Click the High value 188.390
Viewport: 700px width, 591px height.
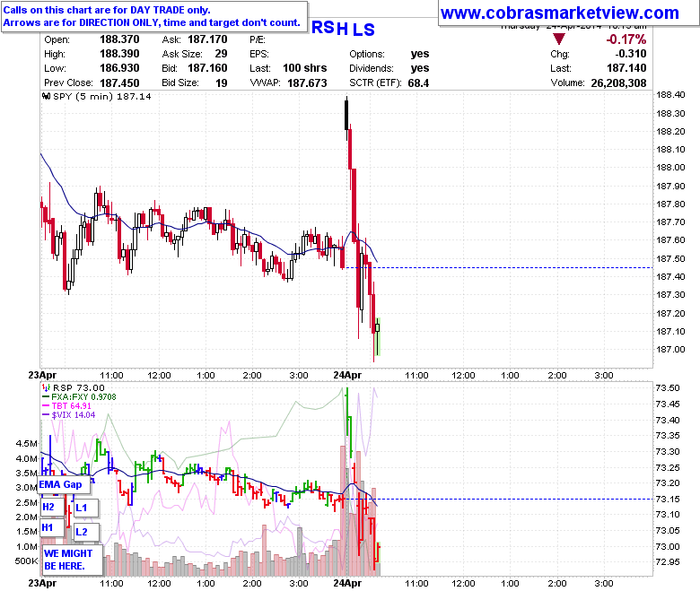click(x=119, y=54)
